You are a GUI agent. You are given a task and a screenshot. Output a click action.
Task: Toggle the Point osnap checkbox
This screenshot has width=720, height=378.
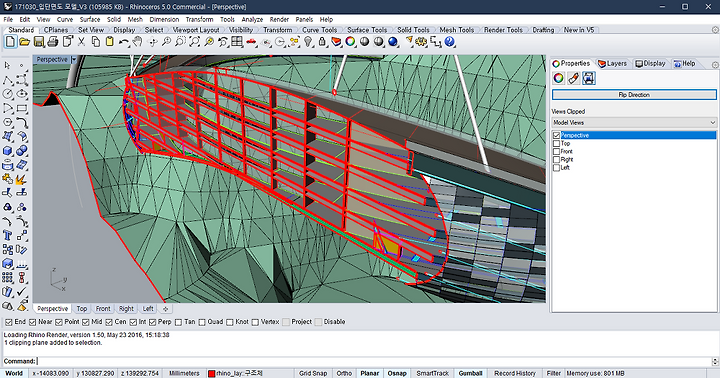click(59, 322)
